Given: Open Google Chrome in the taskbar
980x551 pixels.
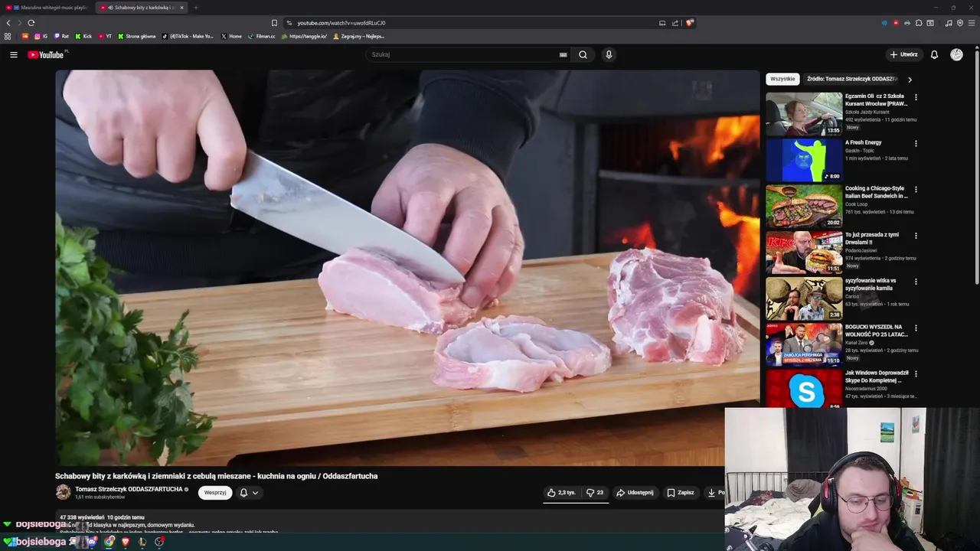Looking at the screenshot, I should click(x=109, y=542).
